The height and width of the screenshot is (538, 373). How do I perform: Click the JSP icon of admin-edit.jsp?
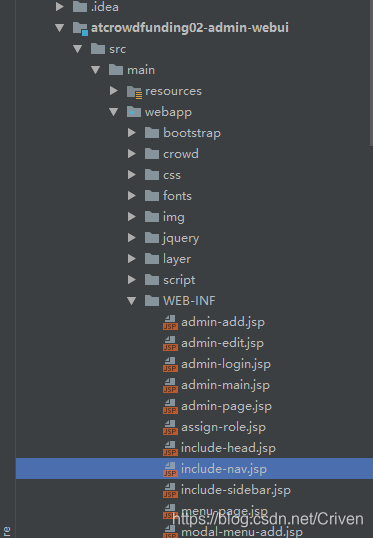pyautogui.click(x=170, y=343)
